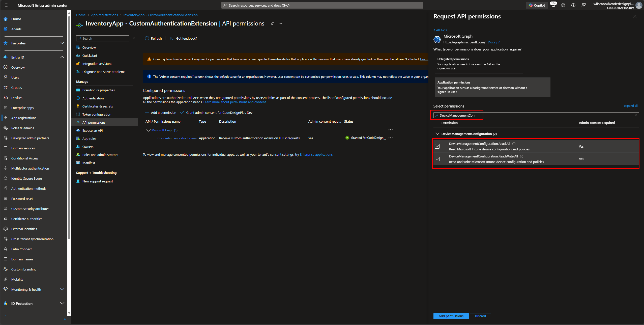This screenshot has width=644, height=325.
Task: Grant admin consent for CodeDesignPlus Dev
Action: [x=216, y=113]
